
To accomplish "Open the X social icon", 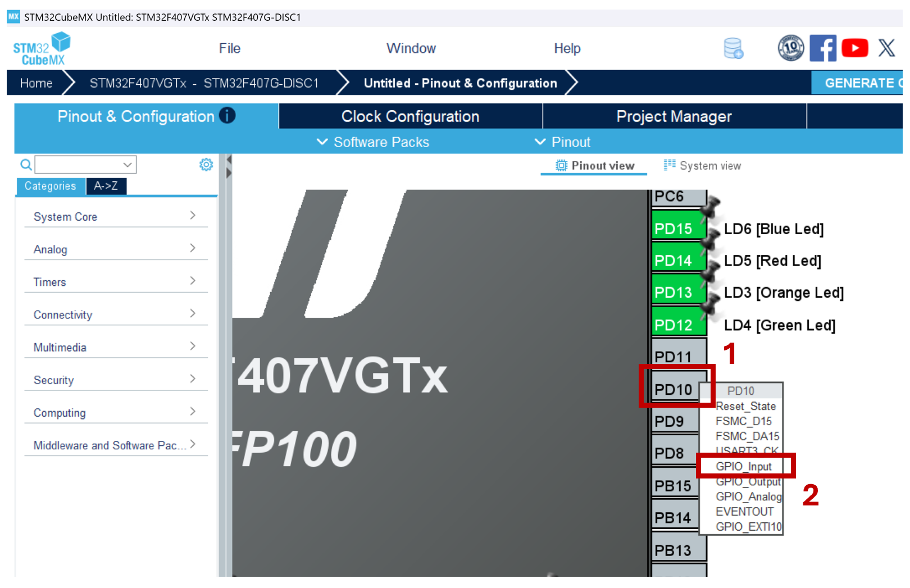I will (x=887, y=48).
